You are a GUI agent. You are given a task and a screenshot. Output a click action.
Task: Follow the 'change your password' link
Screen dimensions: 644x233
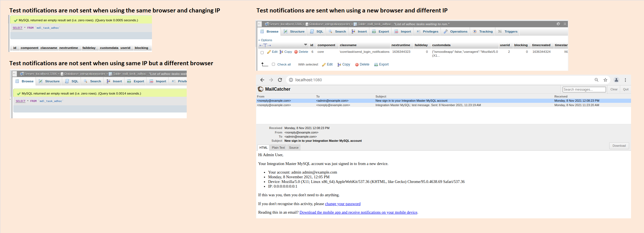343,204
